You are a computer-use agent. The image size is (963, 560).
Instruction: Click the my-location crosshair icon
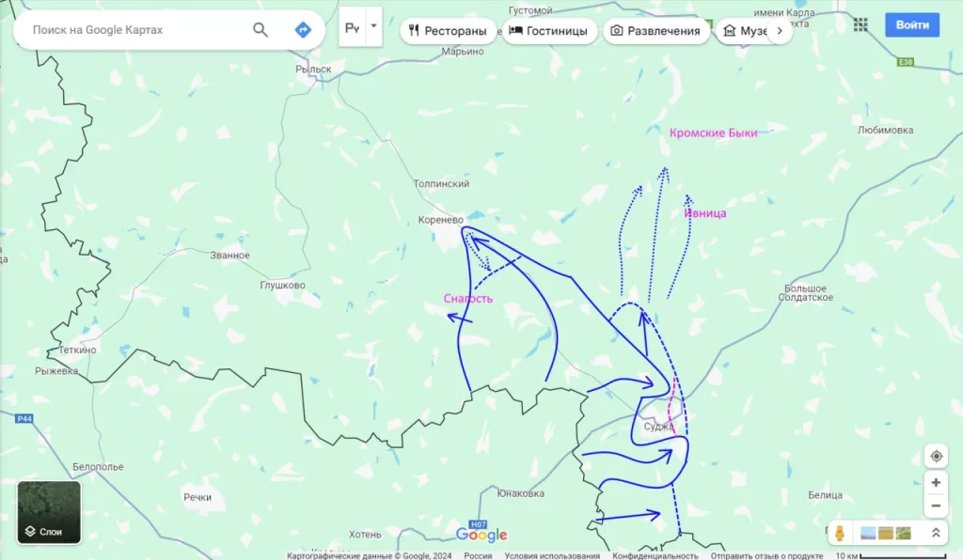click(936, 455)
